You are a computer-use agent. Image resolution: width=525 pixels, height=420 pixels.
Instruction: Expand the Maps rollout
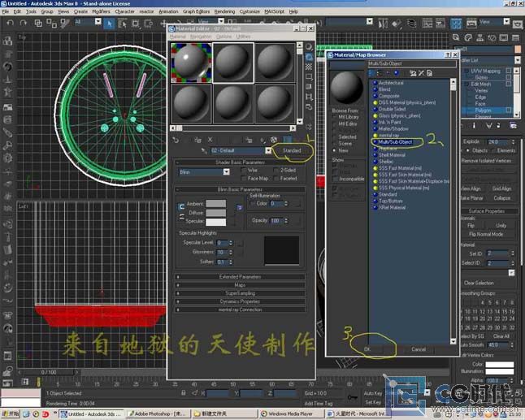tap(240, 285)
